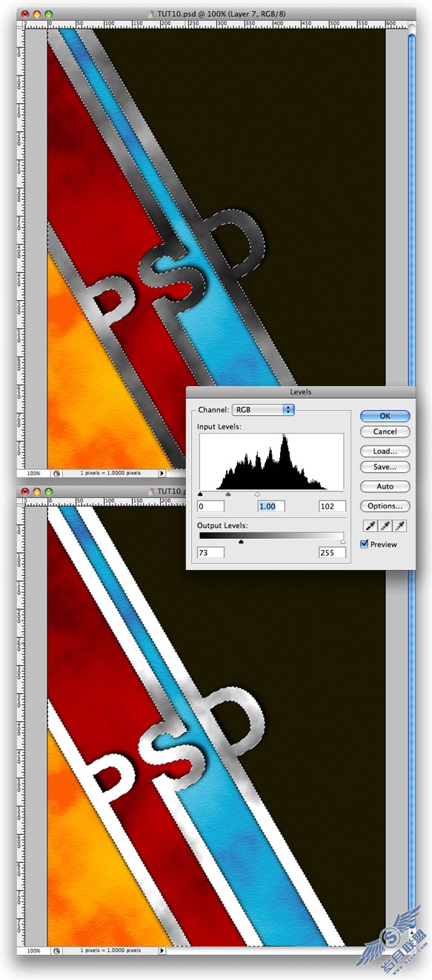This screenshot has height=980, width=432.
Task: Click the black input levels slider handle
Action: coord(200,494)
